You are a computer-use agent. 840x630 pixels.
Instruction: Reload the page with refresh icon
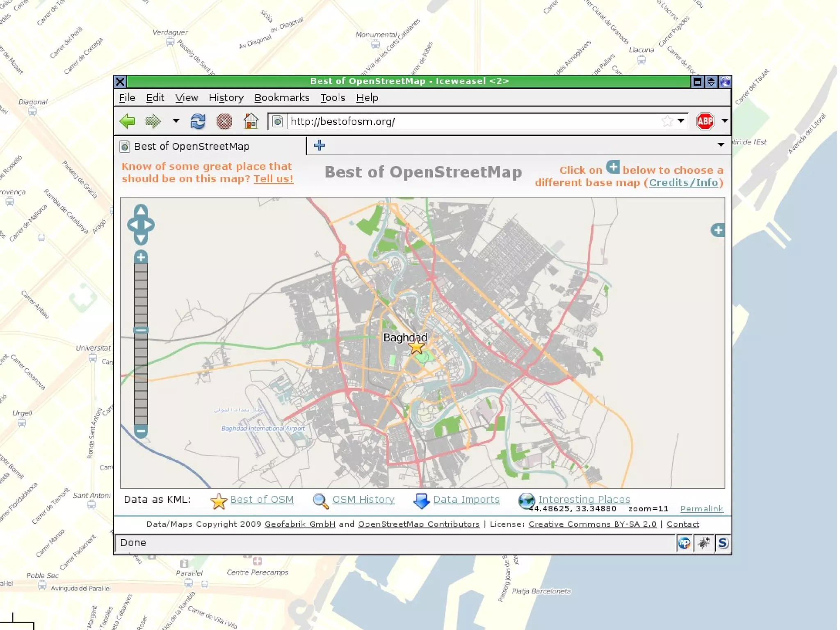pyautogui.click(x=198, y=121)
